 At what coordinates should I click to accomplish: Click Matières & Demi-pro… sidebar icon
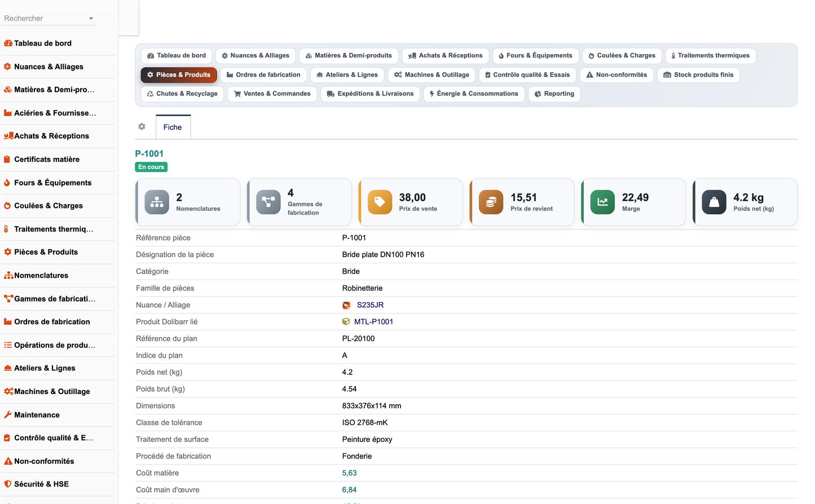(x=8, y=90)
